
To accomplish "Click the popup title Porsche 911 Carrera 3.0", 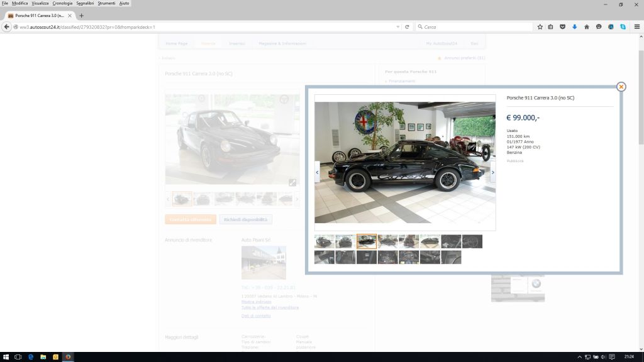I will 540,97.
